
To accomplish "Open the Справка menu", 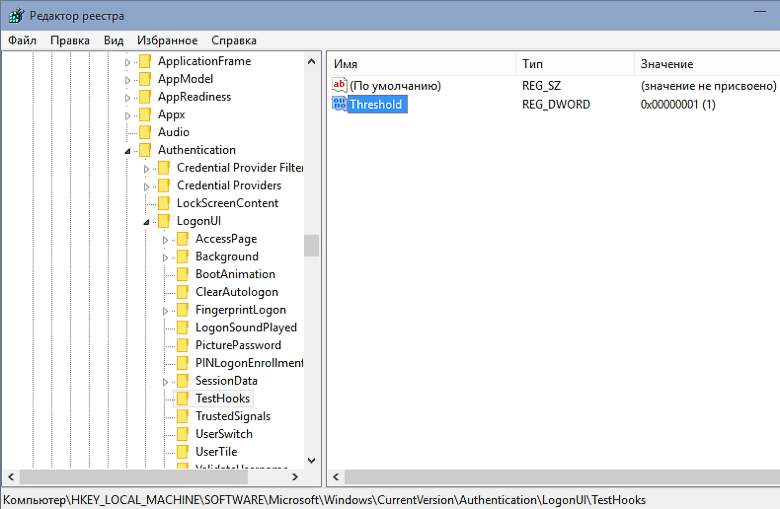I will (234, 40).
